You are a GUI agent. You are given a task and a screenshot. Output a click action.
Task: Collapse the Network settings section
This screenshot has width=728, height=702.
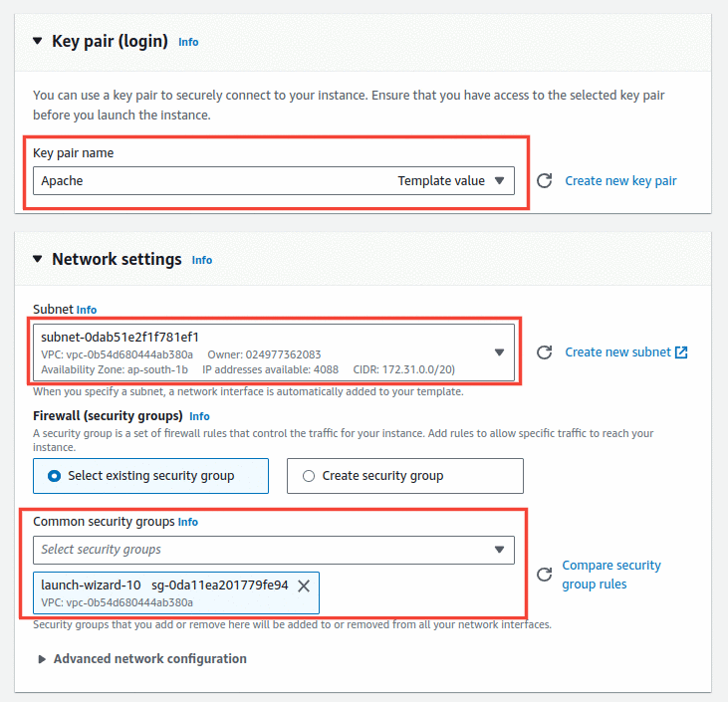(x=38, y=259)
